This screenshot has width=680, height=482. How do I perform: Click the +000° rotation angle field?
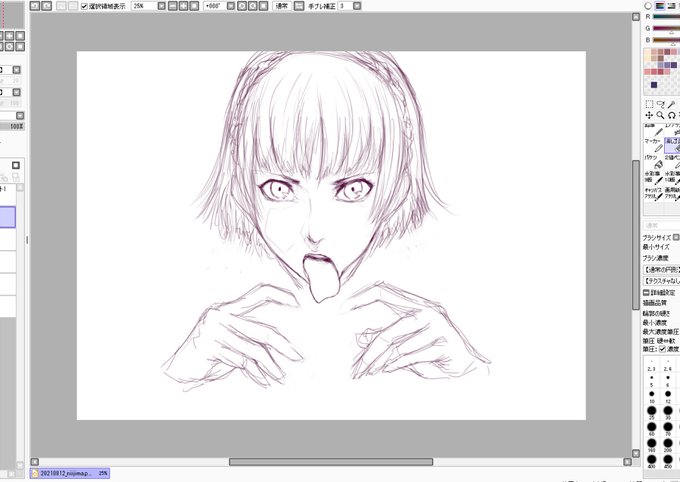(x=214, y=6)
